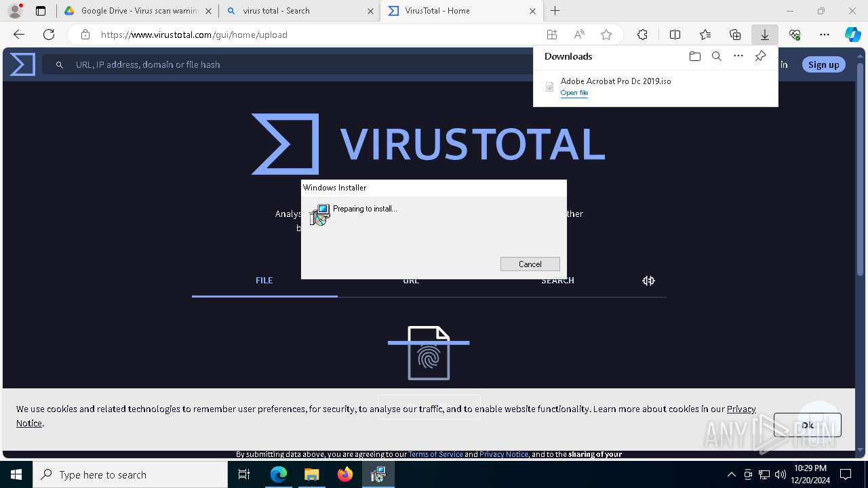This screenshot has width=868, height=488.
Task: Close the Google Drive tab
Action: (x=208, y=11)
